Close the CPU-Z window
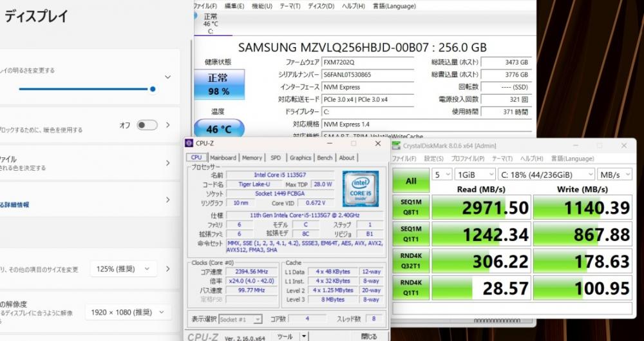The image size is (644, 341). click(x=378, y=144)
